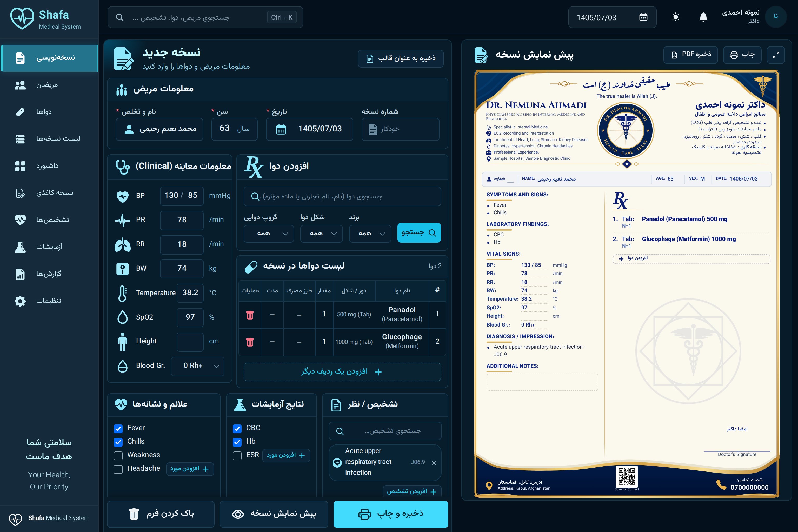Click the Rx icon beside افزودن دوا
Image resolution: width=798 pixels, height=532 pixels.
click(x=254, y=167)
